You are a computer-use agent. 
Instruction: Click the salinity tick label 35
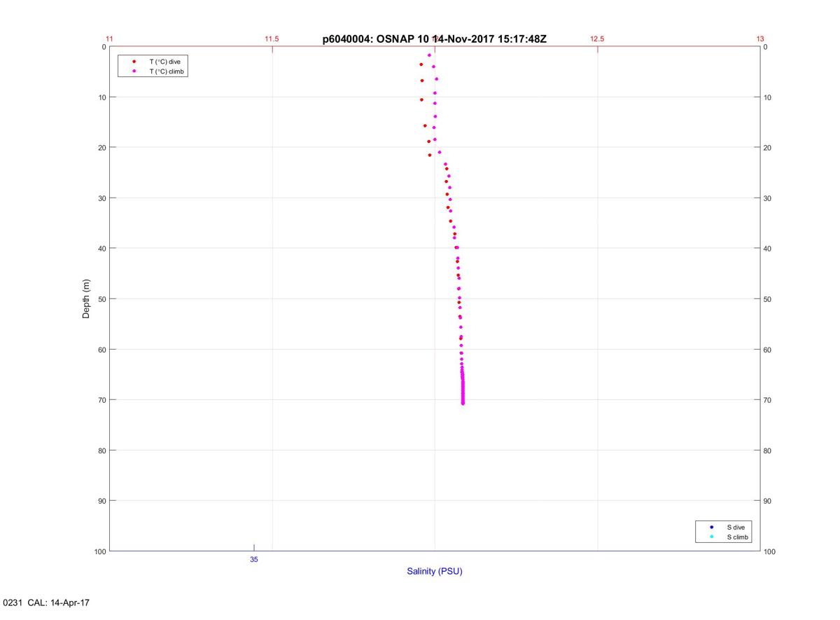(x=254, y=559)
